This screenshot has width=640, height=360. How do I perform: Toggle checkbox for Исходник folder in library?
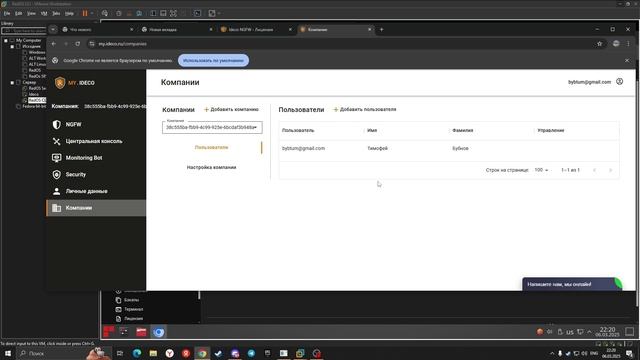(x=18, y=47)
